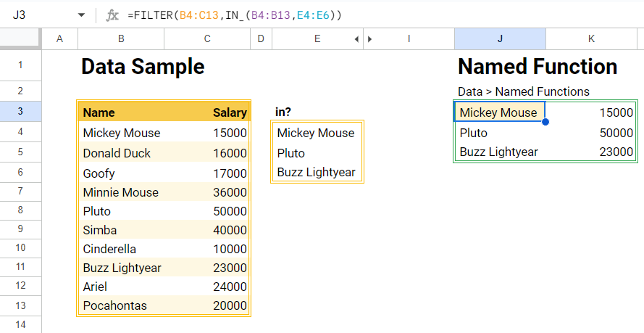Select Buzz Lightyear result cell in column J
The width and height of the screenshot is (644, 333).
coord(500,152)
